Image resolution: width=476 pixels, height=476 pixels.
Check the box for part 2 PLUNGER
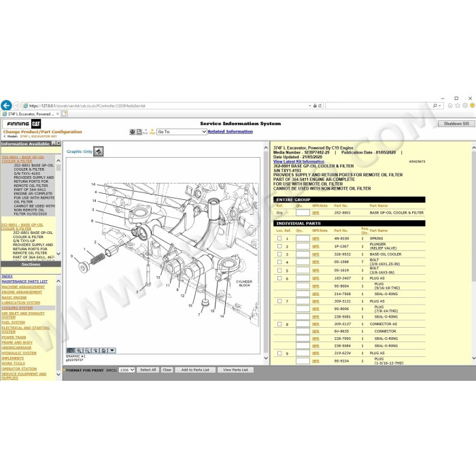[x=279, y=246]
